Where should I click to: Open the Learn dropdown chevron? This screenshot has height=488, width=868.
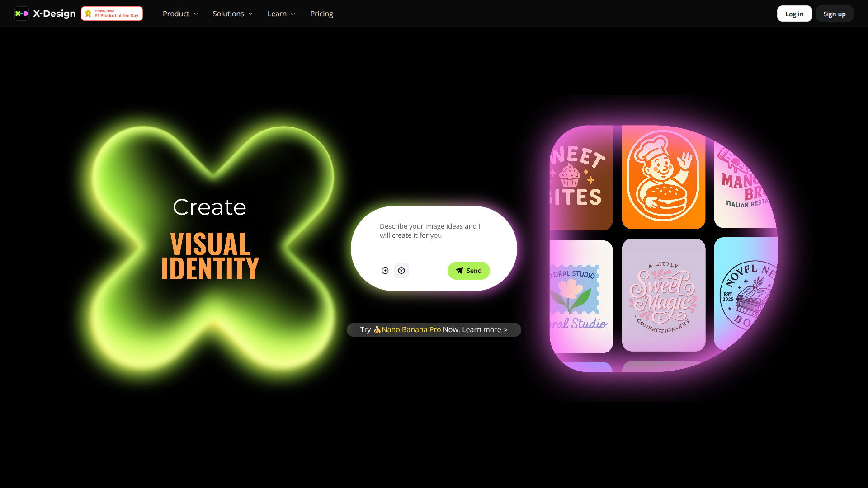click(x=293, y=14)
